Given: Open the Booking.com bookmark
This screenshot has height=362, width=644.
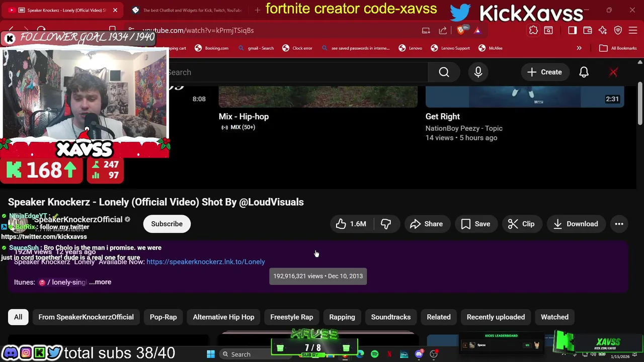Looking at the screenshot, I should (x=211, y=48).
